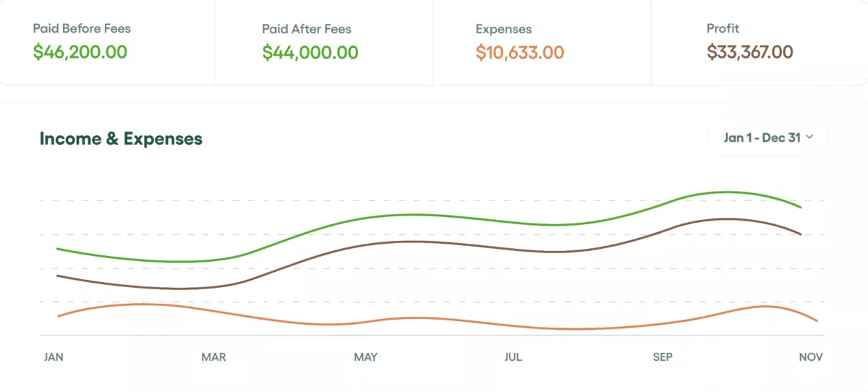Viewport: 868px width, 392px height.
Task: Click the chevron arrow in date range selector
Action: 809,137
